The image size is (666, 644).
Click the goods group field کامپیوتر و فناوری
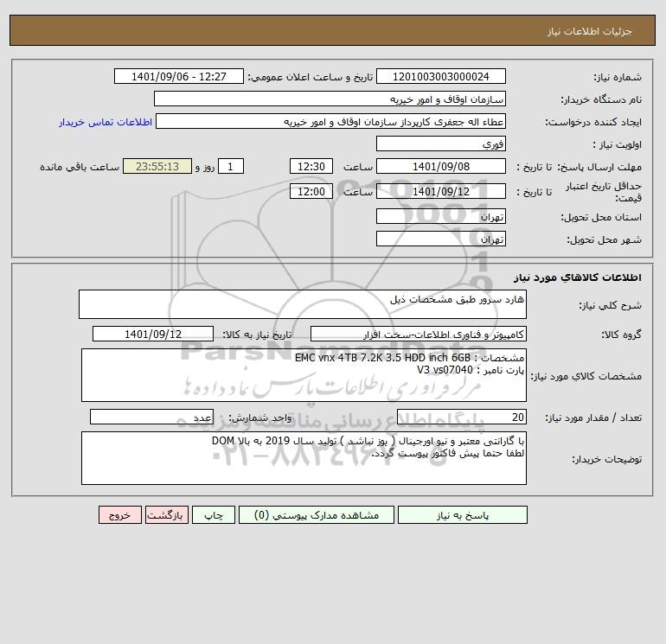tap(419, 334)
